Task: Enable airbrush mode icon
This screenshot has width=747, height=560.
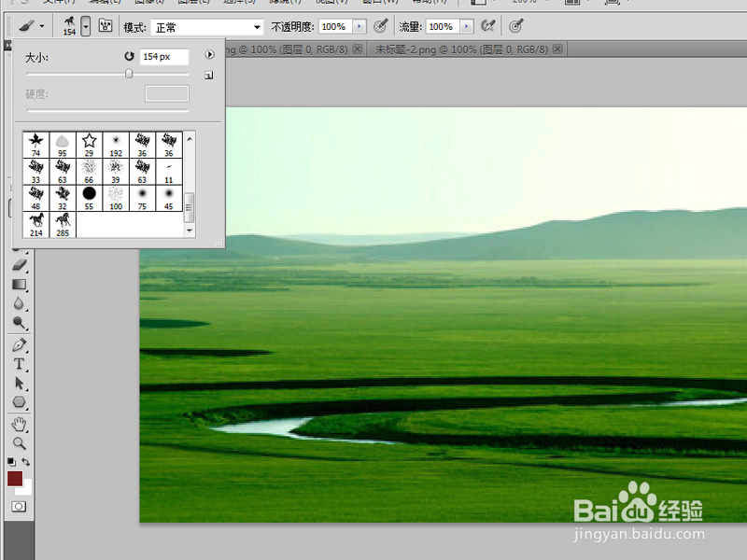Action: [487, 26]
